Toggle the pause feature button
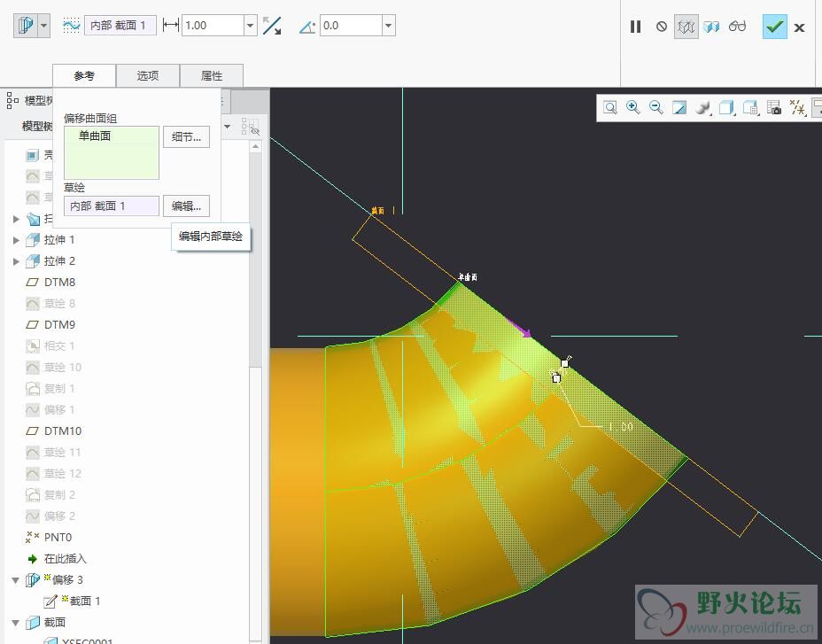This screenshot has width=822, height=644. point(635,27)
